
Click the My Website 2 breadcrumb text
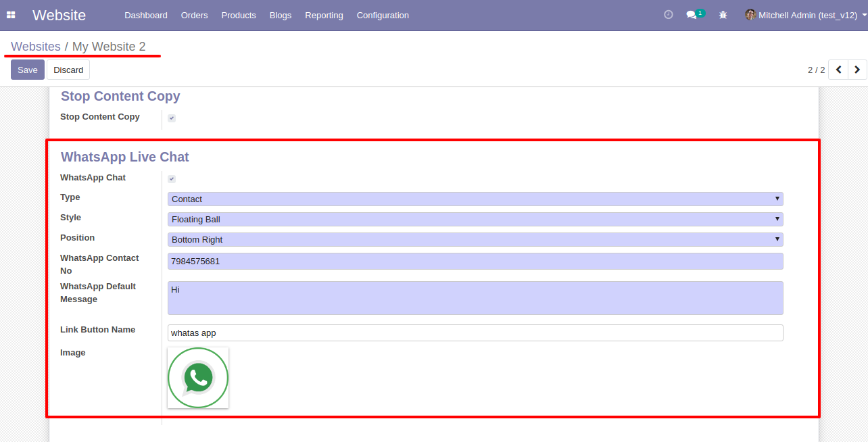[x=109, y=47]
